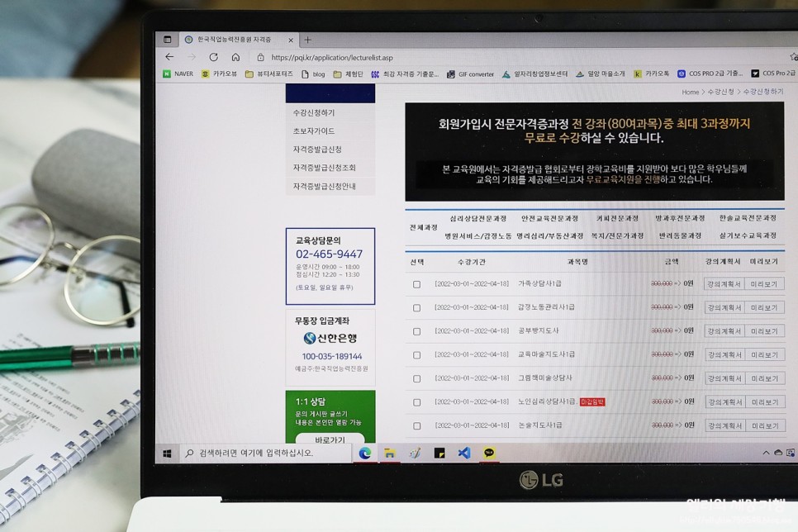This screenshot has height=532, width=798.
Task: Check the box for 감정노동관리사1급
Action: tap(417, 308)
